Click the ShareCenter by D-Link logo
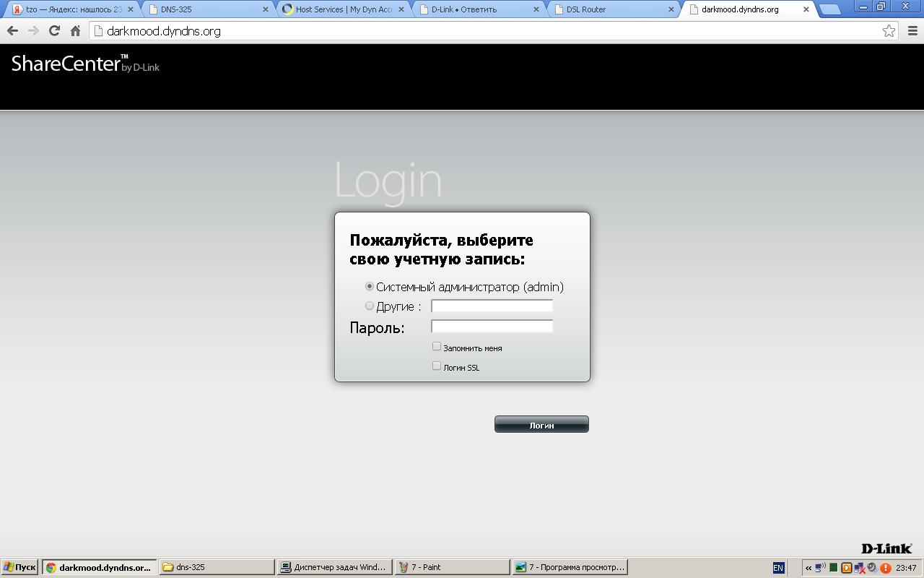Viewport: 924px width, 578px height. 85,64
